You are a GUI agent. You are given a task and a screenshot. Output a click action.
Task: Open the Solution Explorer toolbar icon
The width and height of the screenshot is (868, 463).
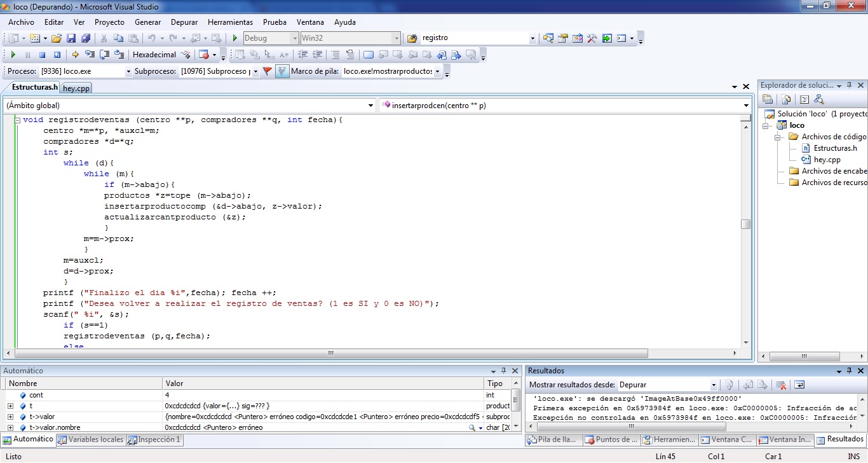click(548, 38)
